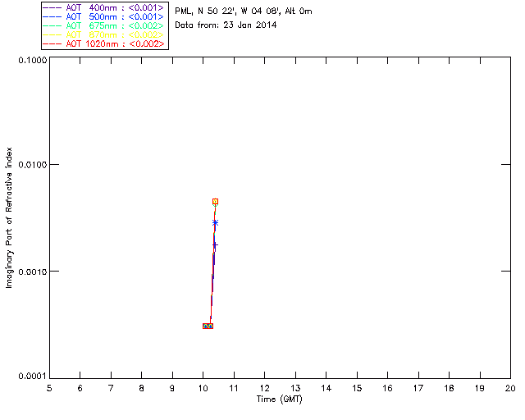Click the x-axis tick label 9
The height and width of the screenshot is (420, 525).
click(x=172, y=388)
